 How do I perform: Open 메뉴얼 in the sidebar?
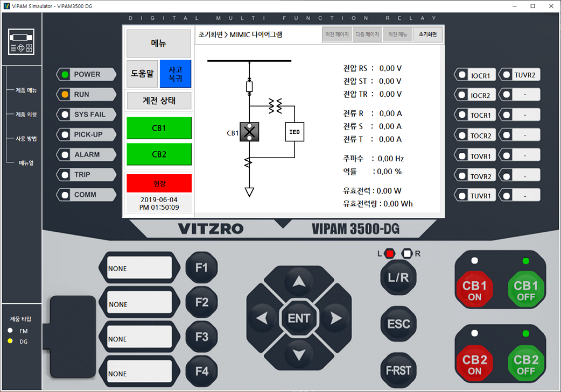point(26,163)
